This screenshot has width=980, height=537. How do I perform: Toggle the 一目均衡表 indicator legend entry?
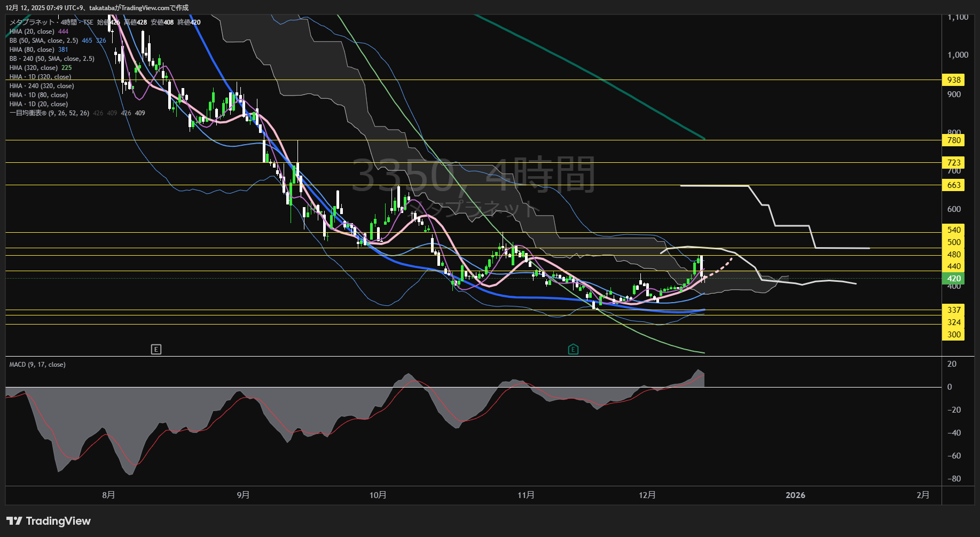coord(49,113)
